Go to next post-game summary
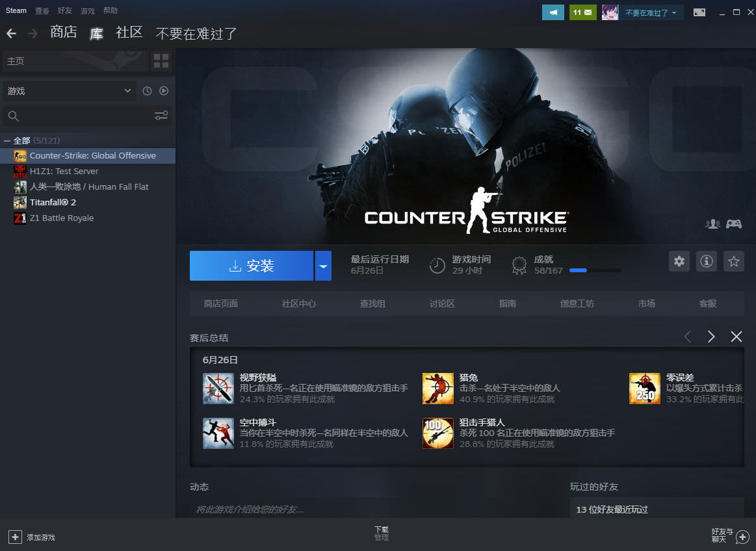 [711, 337]
